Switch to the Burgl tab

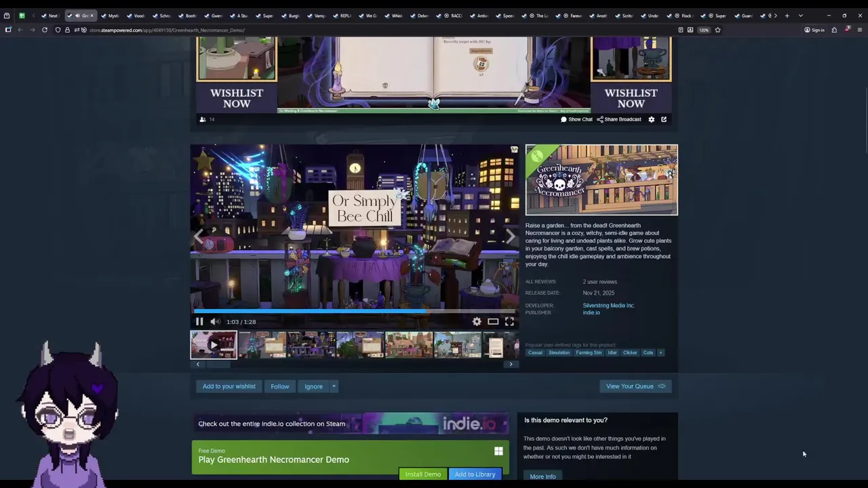tap(290, 16)
